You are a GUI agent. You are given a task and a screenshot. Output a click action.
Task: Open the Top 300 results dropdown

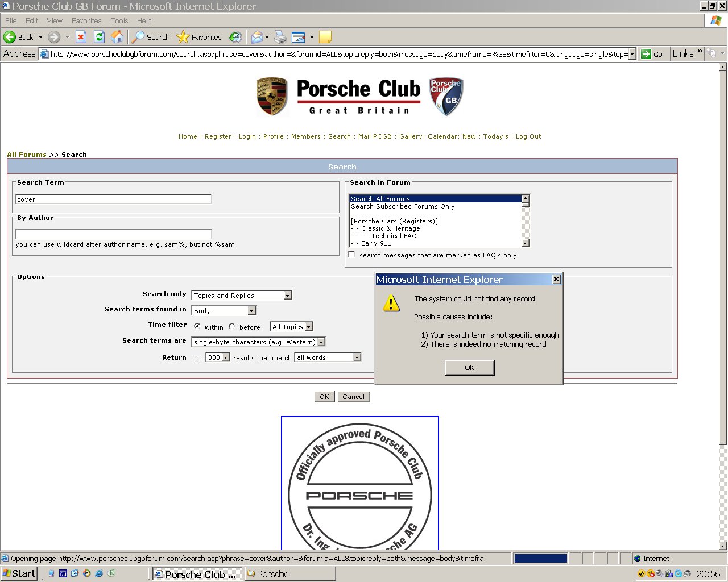(218, 357)
